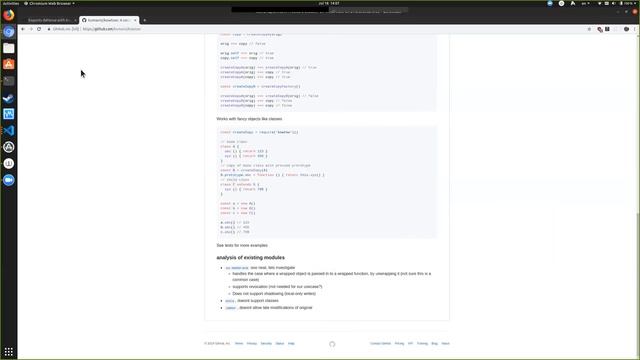Screen dimensions: 640x360
Task: Open the Chromium Web Browser app menu
Action: (49, 3)
